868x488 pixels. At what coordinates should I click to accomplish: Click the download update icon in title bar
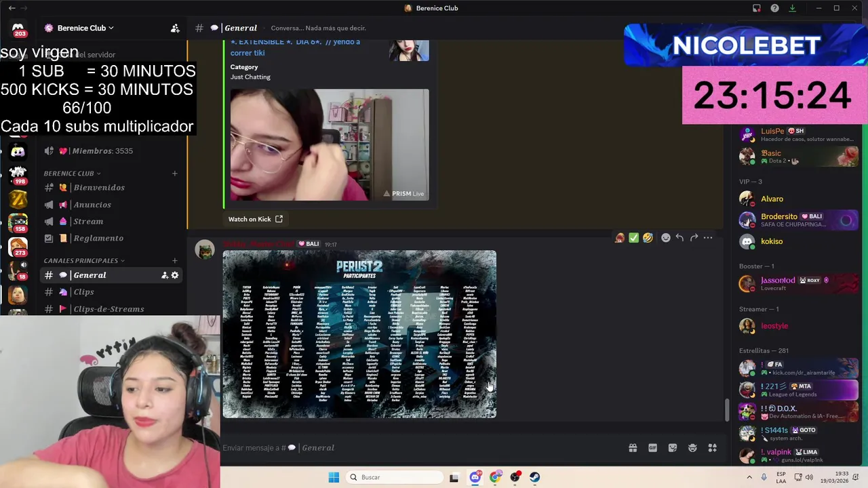(x=792, y=8)
